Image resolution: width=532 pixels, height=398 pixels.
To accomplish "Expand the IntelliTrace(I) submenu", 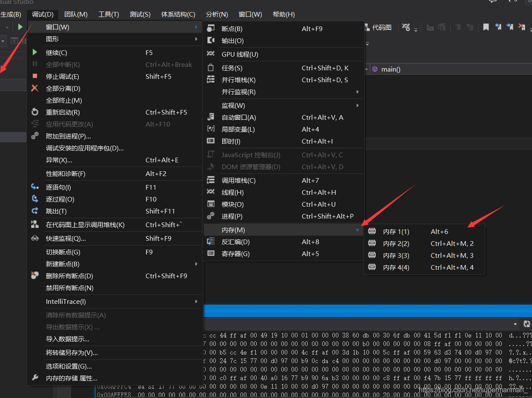I will point(114,301).
